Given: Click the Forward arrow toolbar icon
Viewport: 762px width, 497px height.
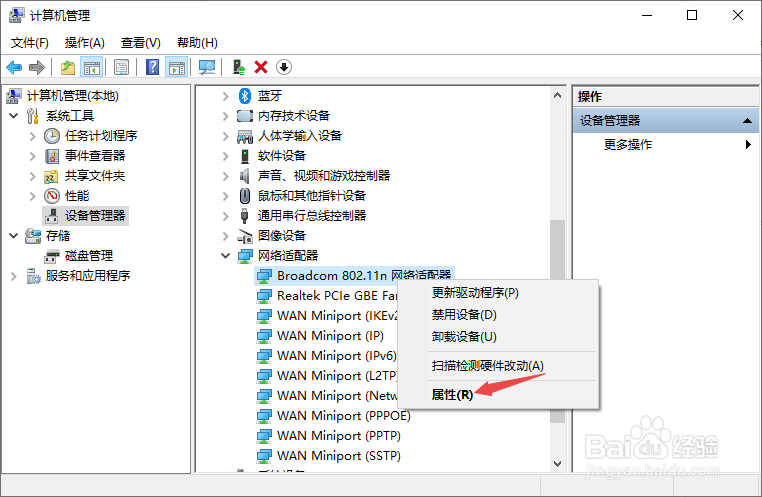Looking at the screenshot, I should coord(36,67).
